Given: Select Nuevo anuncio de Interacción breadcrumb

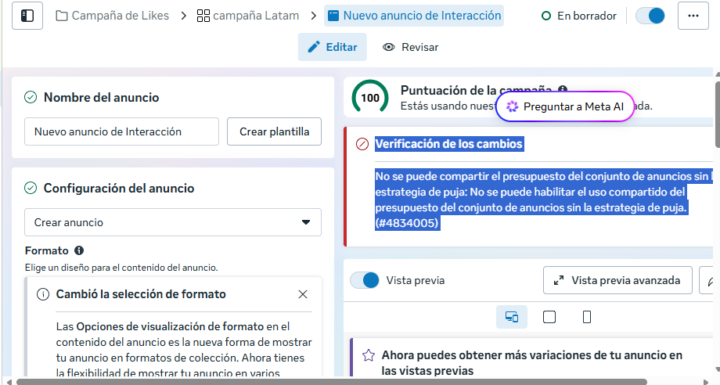Looking at the screenshot, I should coord(414,16).
